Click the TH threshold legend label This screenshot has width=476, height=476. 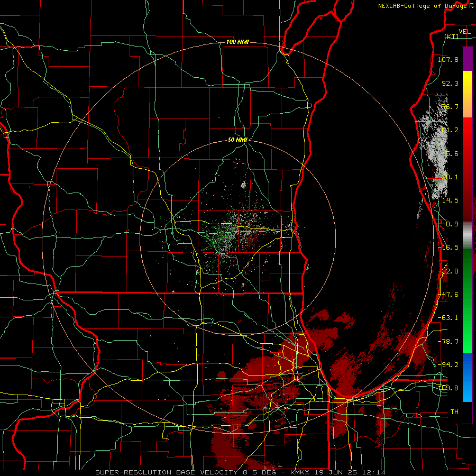[x=454, y=412]
